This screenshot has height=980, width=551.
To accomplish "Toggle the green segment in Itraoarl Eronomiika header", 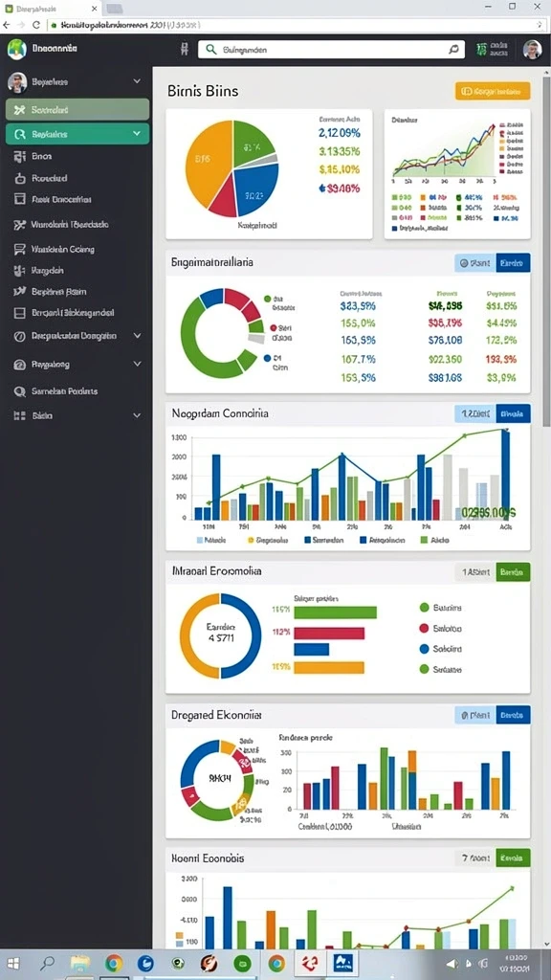I will [x=513, y=571].
